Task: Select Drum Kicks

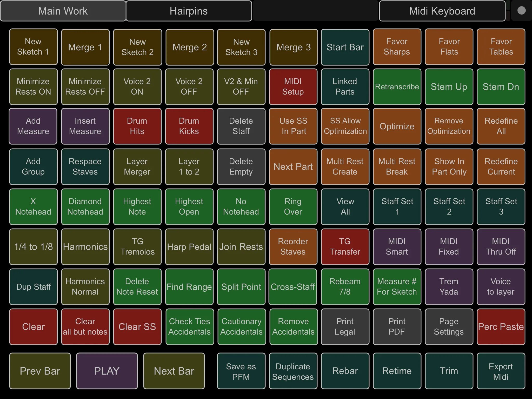Action: (x=189, y=126)
